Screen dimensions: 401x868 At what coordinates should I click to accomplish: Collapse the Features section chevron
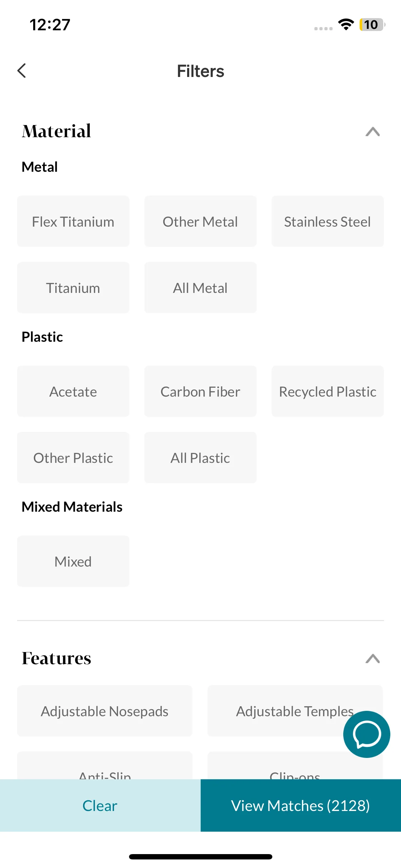372,658
